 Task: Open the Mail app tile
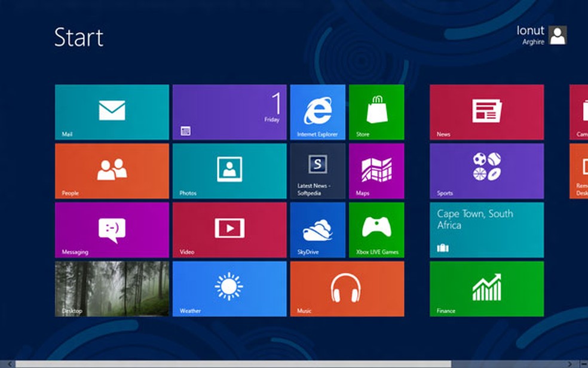[x=111, y=112]
